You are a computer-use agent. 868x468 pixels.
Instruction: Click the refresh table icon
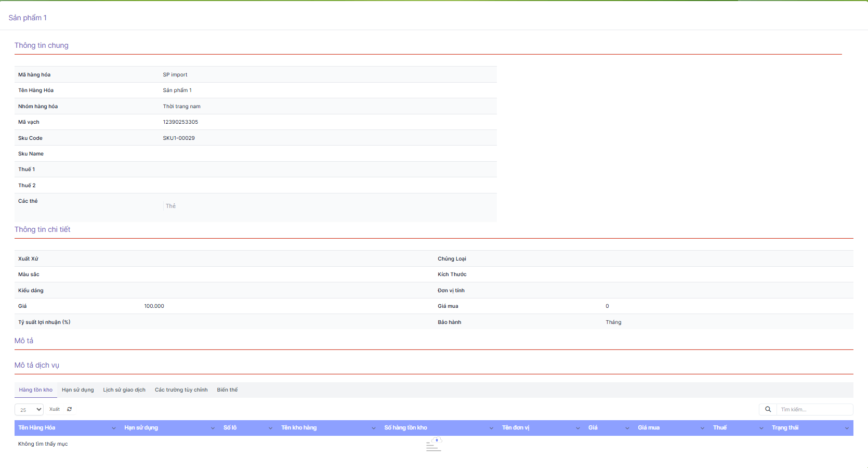tap(69, 409)
